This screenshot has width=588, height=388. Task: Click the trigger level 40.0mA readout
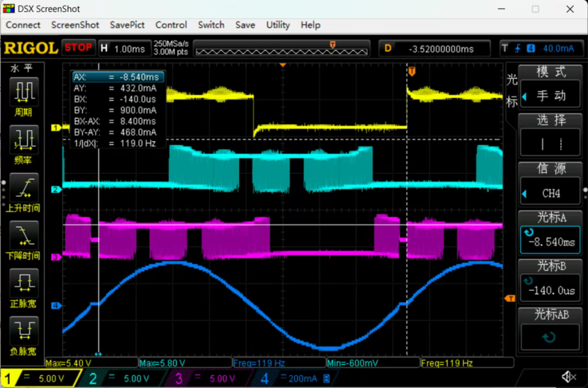(x=559, y=49)
